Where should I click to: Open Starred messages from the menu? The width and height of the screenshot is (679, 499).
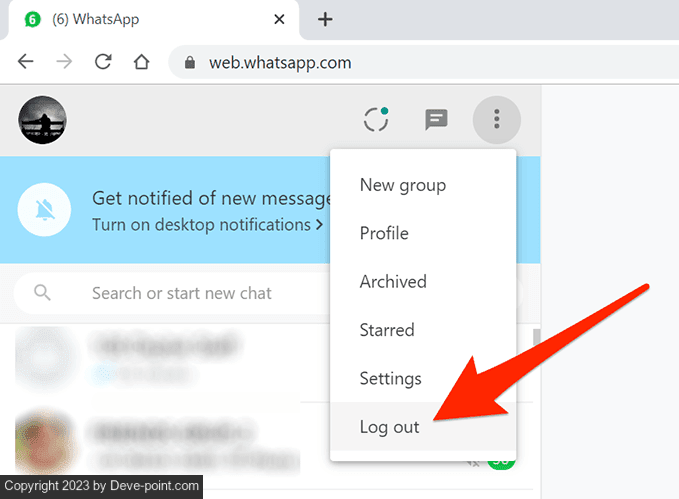tap(423, 330)
